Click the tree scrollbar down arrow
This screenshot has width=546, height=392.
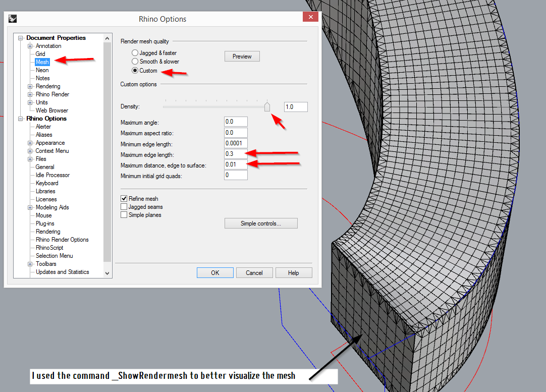(x=107, y=273)
